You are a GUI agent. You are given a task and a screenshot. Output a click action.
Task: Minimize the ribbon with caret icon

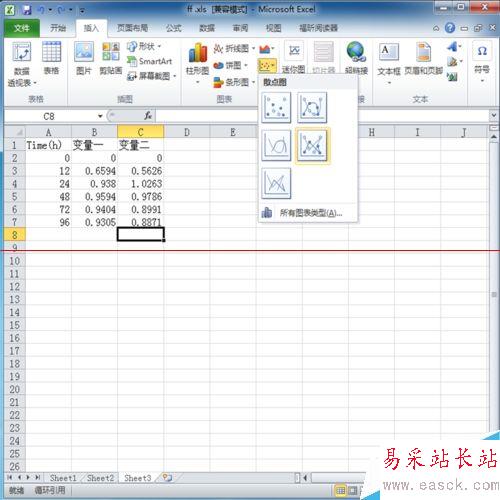click(436, 28)
